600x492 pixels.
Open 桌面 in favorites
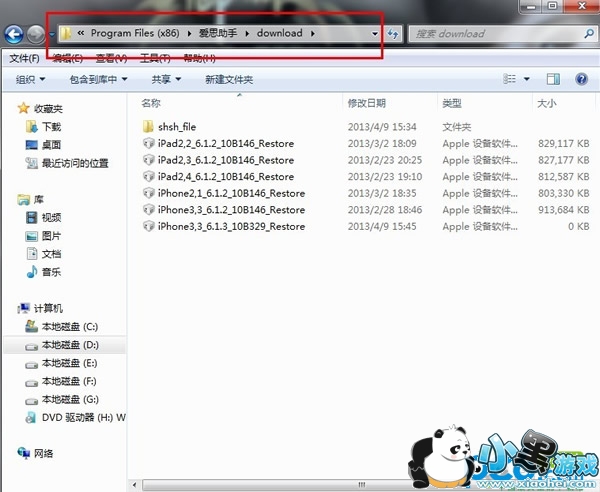51,145
